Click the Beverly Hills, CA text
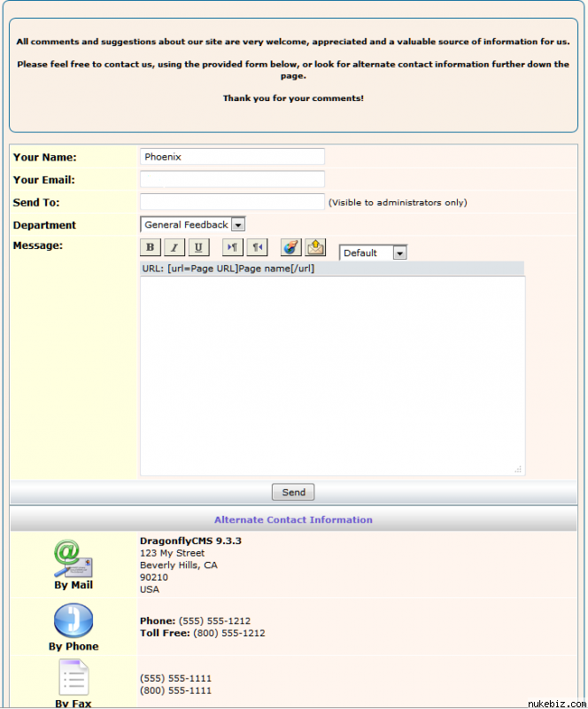The width and height of the screenshot is (588, 709). (x=179, y=565)
